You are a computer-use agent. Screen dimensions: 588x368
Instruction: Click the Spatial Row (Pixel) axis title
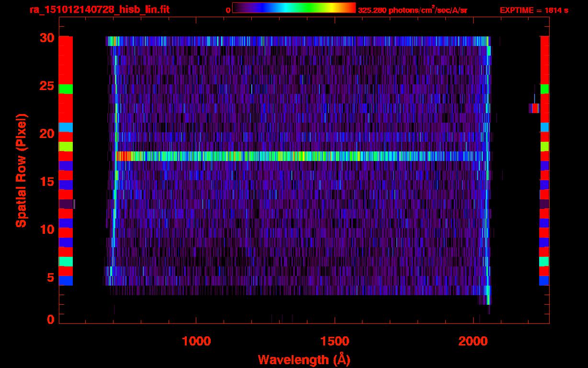[21, 171]
